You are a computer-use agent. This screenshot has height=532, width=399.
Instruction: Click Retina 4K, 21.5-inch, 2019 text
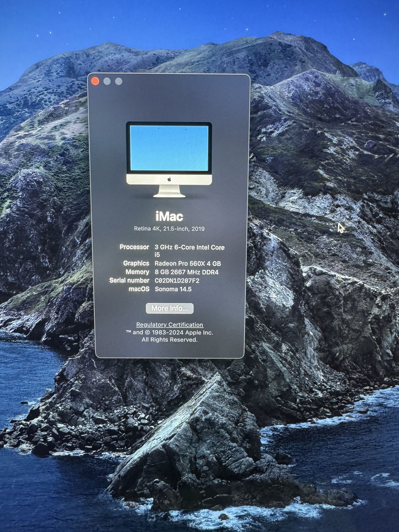[x=169, y=229]
